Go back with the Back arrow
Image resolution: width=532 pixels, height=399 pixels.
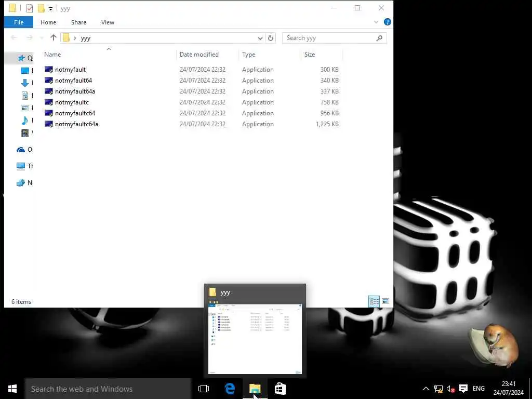[x=14, y=37]
